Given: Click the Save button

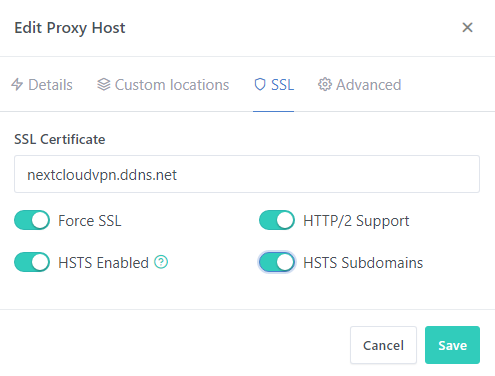Looking at the screenshot, I should (452, 345).
